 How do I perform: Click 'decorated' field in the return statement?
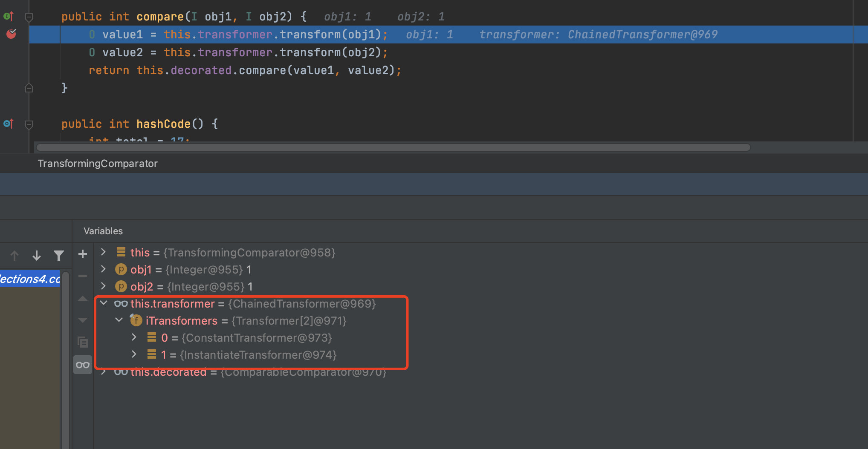[x=201, y=70]
